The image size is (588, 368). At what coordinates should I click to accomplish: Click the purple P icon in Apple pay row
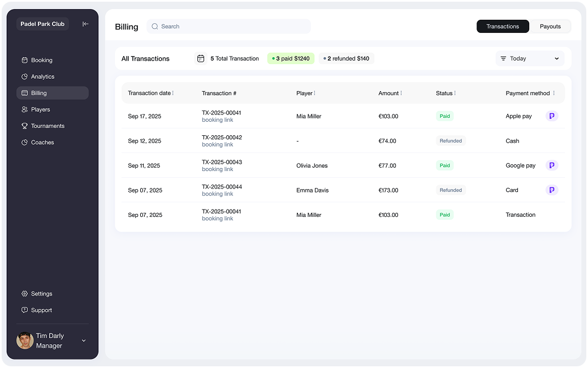click(x=551, y=116)
